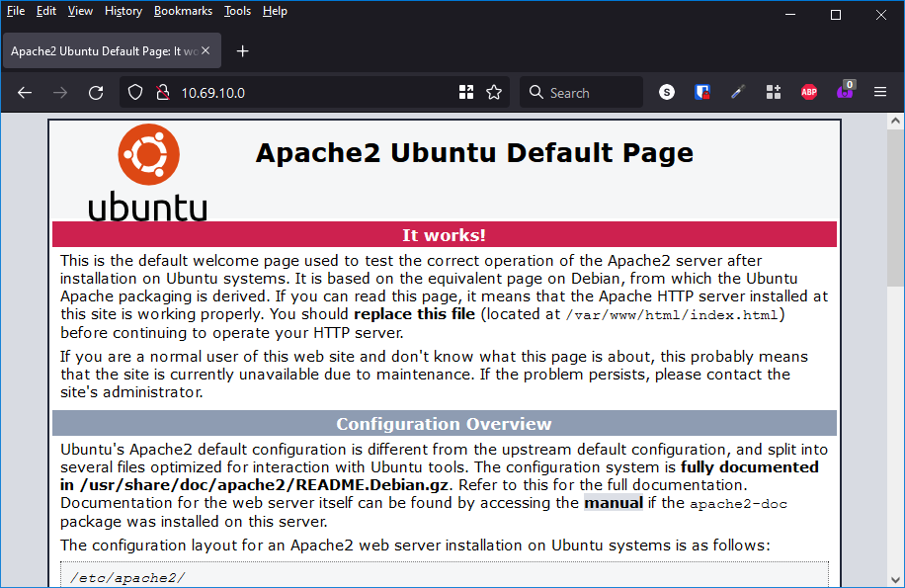905x588 pixels.
Task: Click the squares icon left of the star
Action: (466, 91)
